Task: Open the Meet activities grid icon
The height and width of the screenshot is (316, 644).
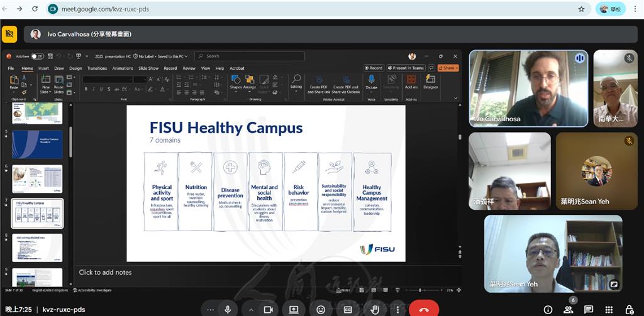Action: pyautogui.click(x=609, y=310)
